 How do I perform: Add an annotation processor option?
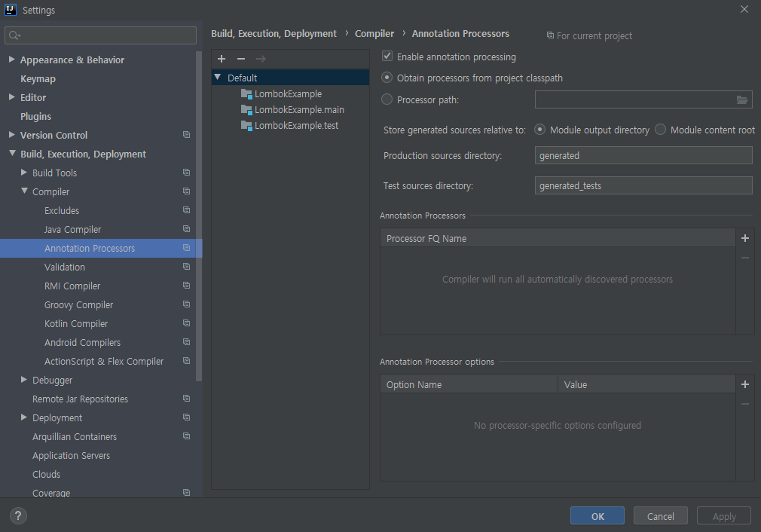click(745, 384)
